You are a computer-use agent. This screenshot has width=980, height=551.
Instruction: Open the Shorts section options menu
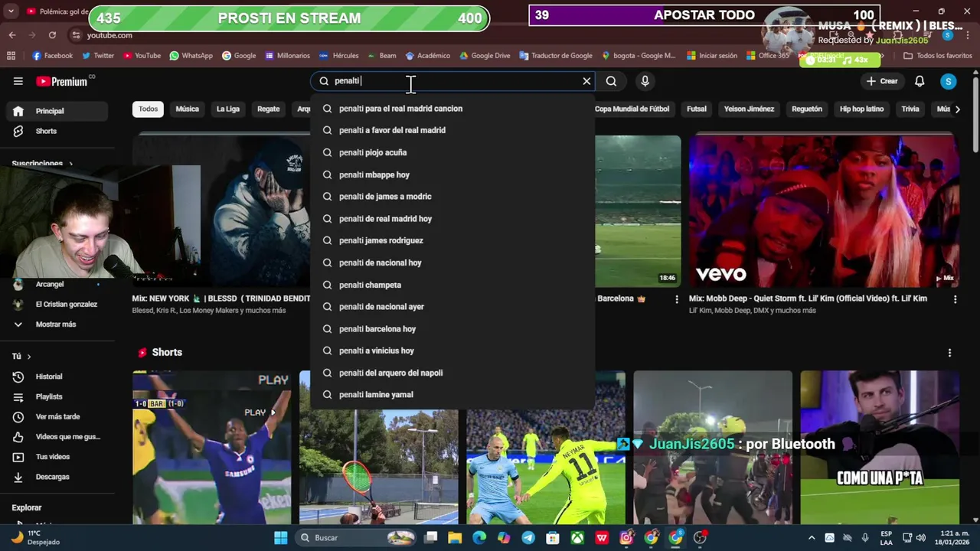pyautogui.click(x=949, y=353)
